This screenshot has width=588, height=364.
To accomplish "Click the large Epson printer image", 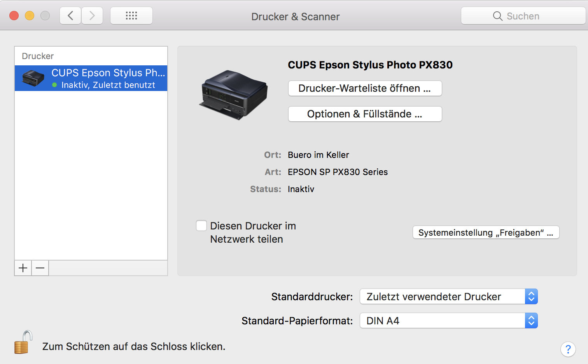I will pyautogui.click(x=233, y=95).
